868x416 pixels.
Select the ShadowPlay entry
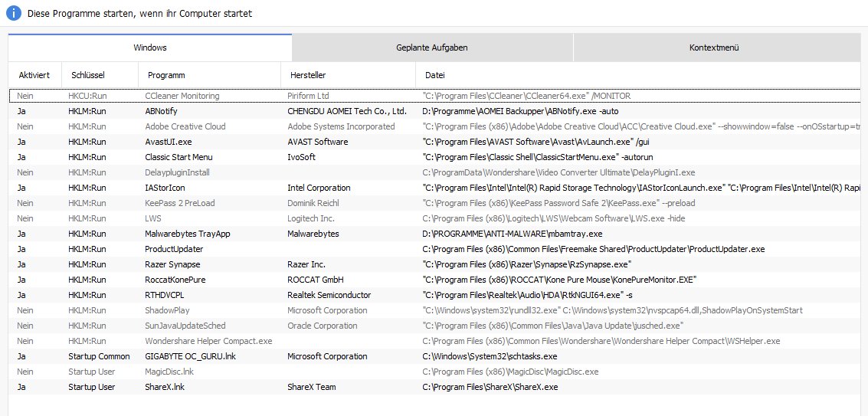pyautogui.click(x=434, y=310)
